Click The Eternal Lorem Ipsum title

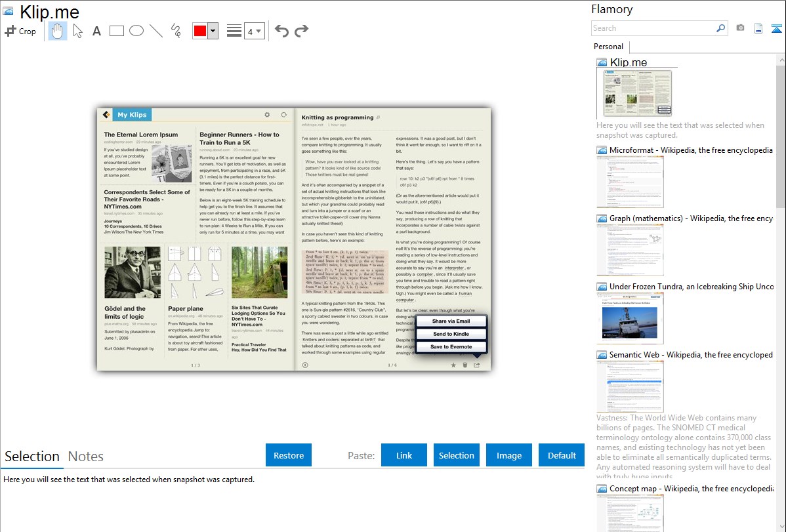[x=141, y=134]
